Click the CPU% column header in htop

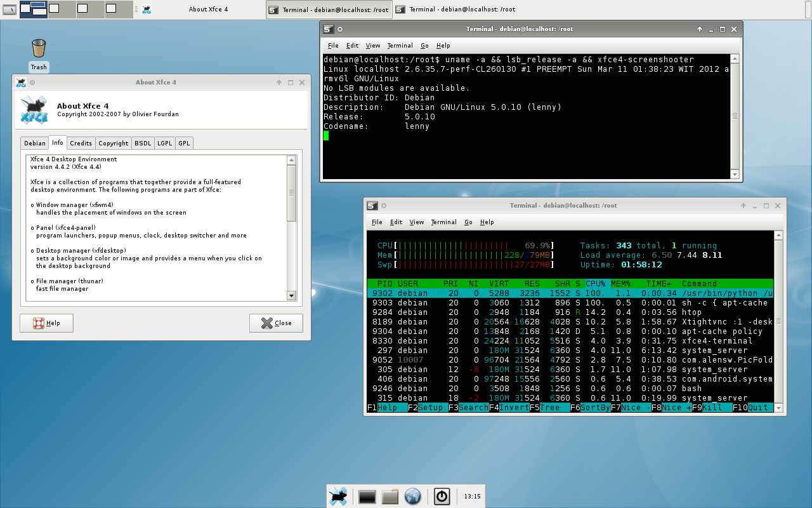pos(596,284)
